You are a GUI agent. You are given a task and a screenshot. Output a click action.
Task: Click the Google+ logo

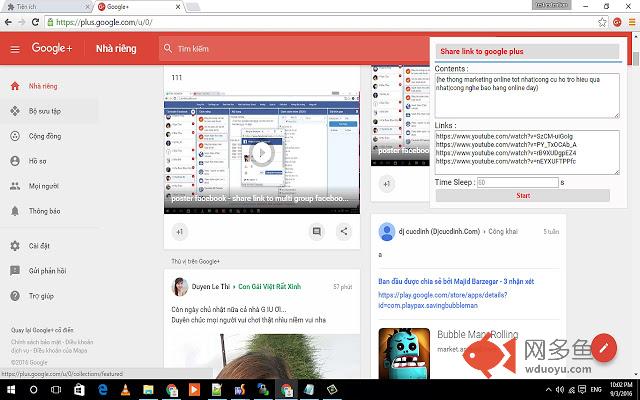[52, 48]
